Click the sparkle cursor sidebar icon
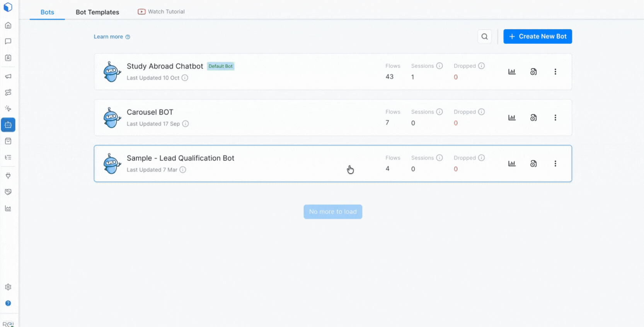The height and width of the screenshot is (327, 644). click(x=8, y=108)
